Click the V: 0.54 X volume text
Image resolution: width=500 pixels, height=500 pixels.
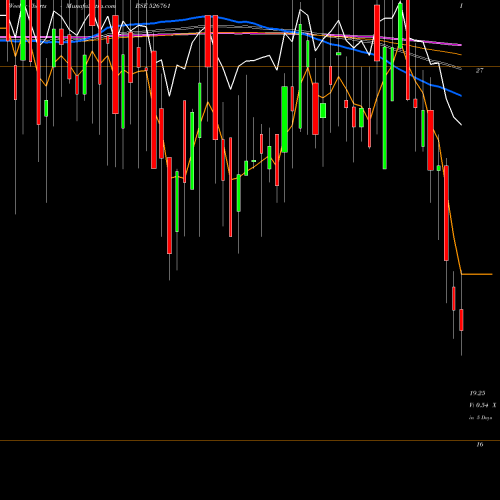click(x=483, y=405)
